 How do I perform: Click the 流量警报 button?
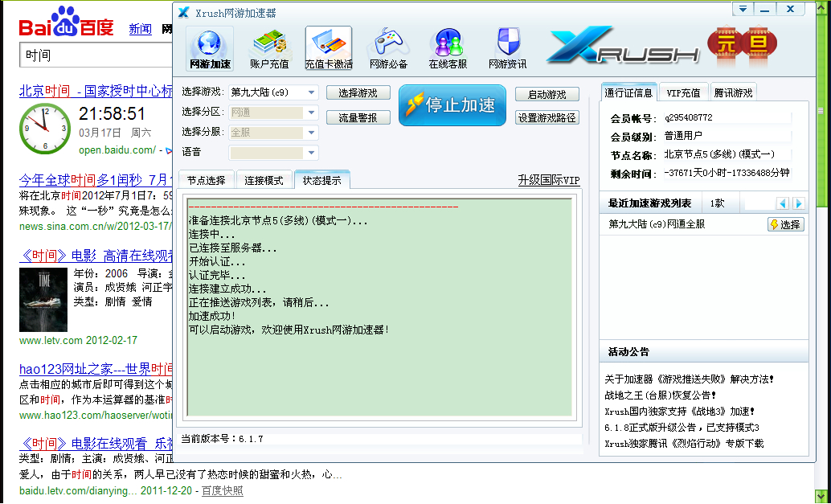click(358, 117)
